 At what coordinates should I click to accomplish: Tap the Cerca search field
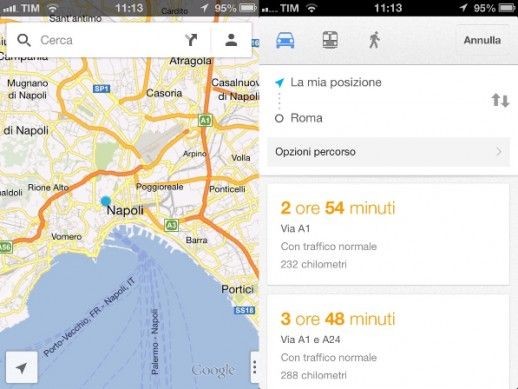(108, 40)
